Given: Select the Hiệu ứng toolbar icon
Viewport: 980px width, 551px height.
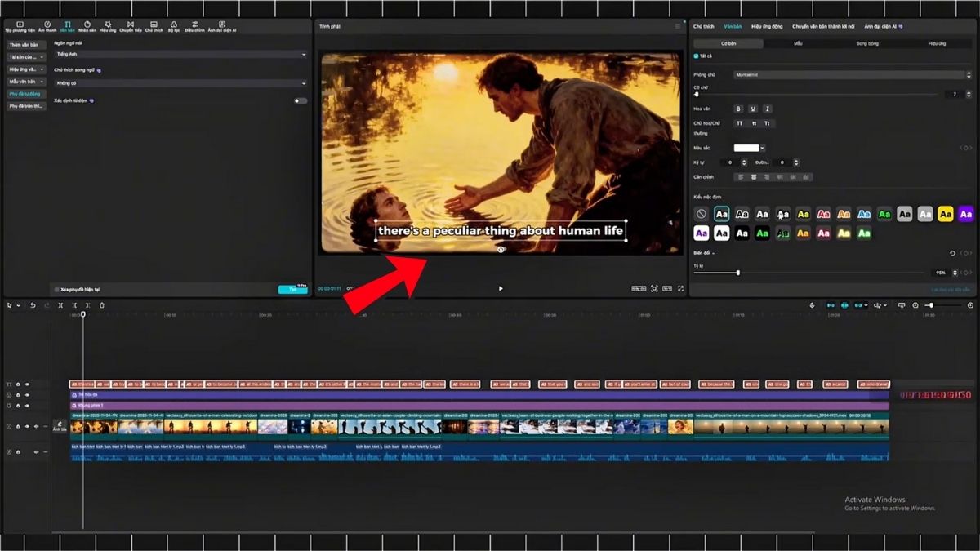Looking at the screenshot, I should point(107,25).
